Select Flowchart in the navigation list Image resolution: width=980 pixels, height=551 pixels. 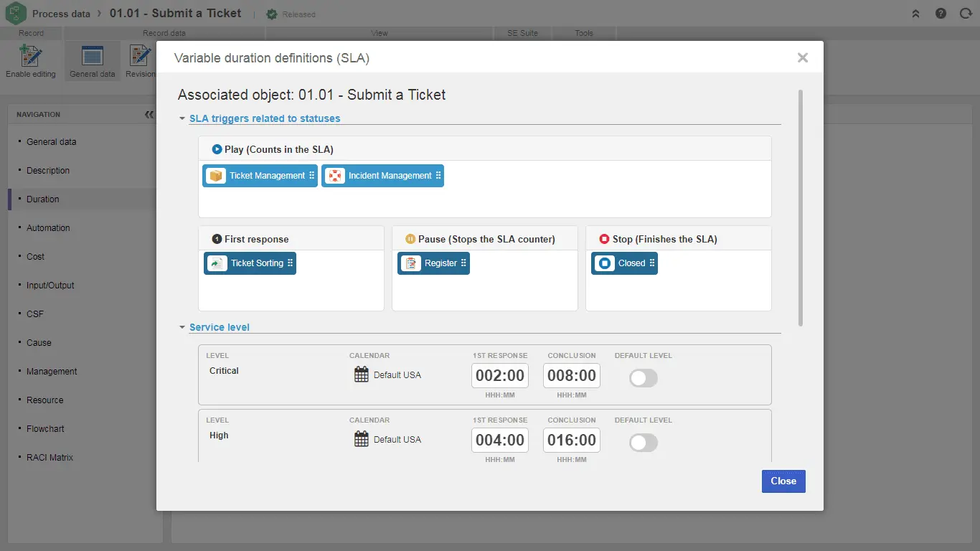45,429
